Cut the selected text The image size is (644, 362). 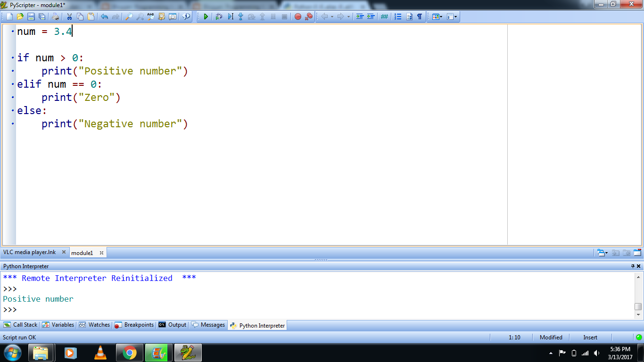click(x=69, y=16)
